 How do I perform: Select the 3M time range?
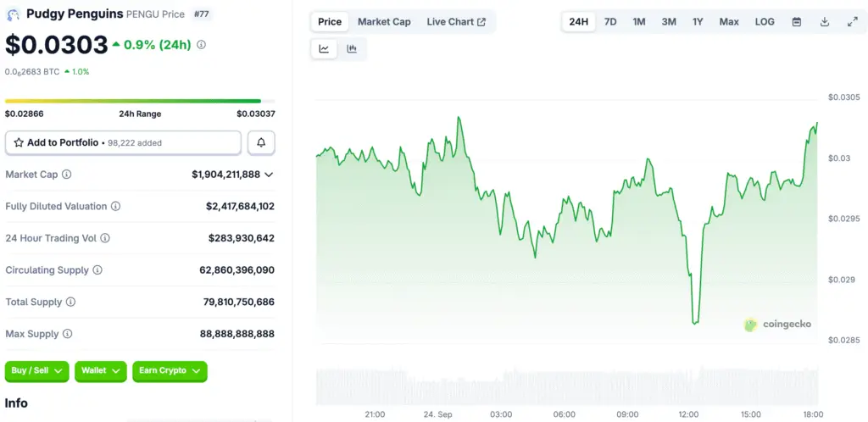(669, 22)
